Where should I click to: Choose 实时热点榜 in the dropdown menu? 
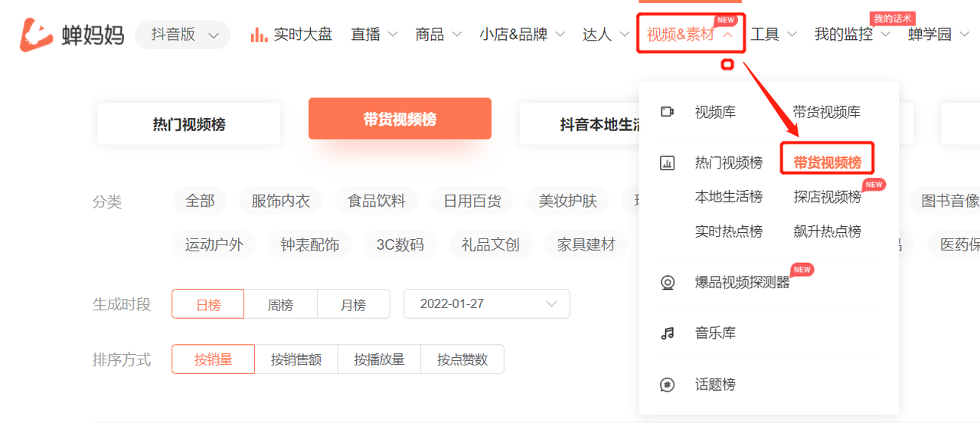click(x=729, y=231)
